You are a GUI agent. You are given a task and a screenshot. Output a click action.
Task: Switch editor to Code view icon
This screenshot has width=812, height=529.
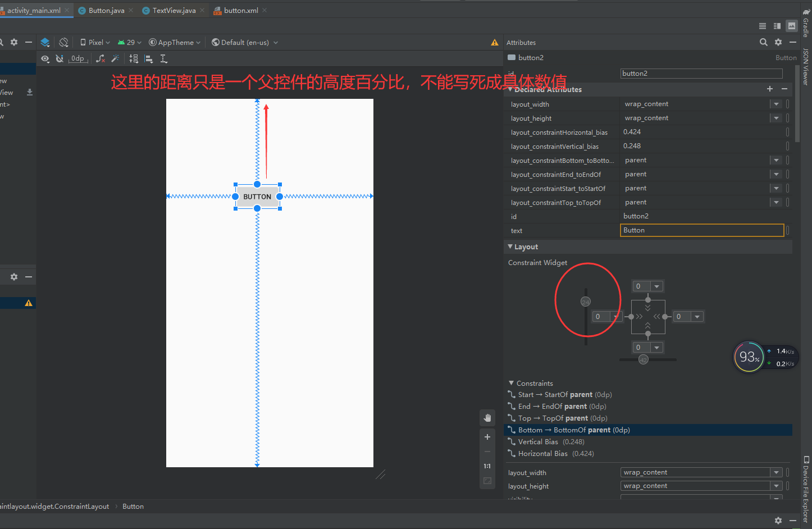point(763,26)
